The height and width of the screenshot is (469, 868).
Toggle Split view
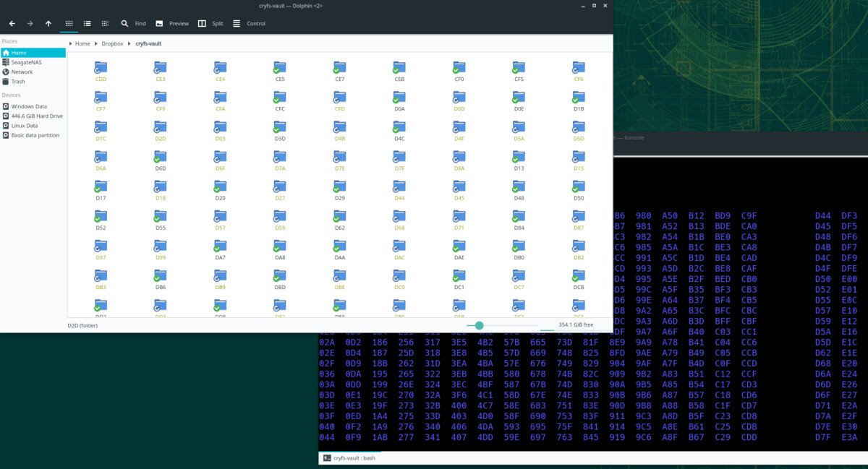210,23
